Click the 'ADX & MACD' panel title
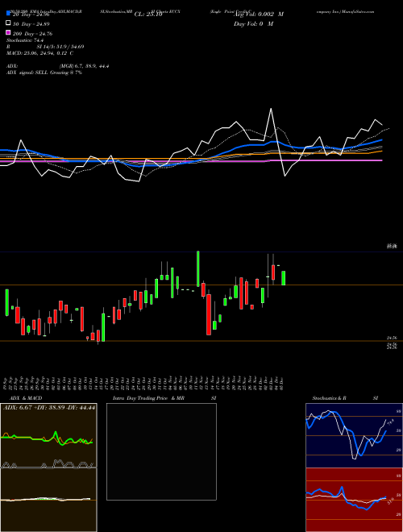Image resolution: width=403 pixels, height=532 pixels. (26, 398)
